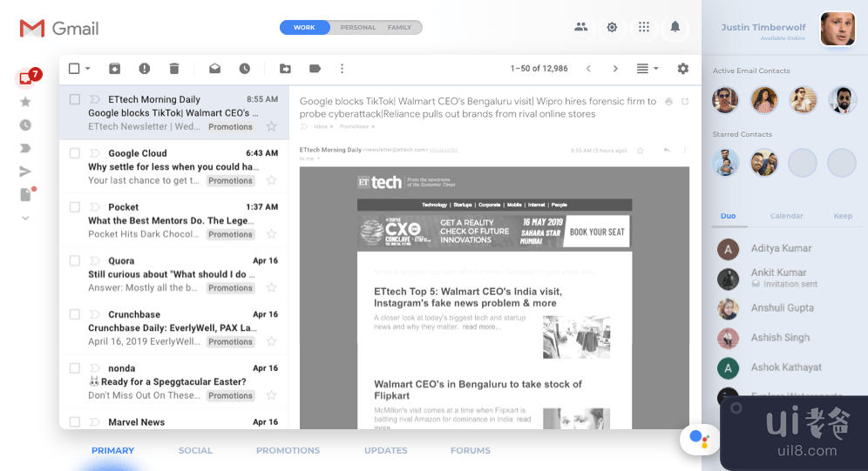The width and height of the screenshot is (868, 471).
Task: Select the PROMOTIONS inbox category
Action: coord(288,451)
